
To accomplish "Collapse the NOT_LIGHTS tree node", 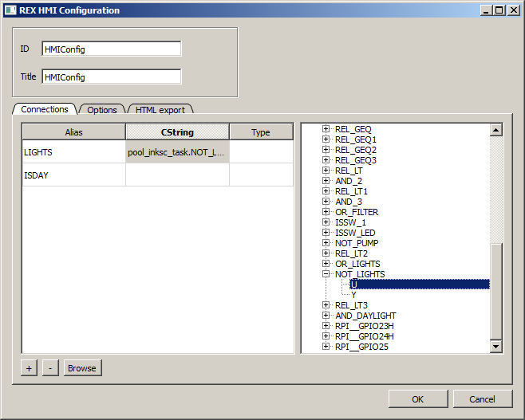I will click(x=326, y=274).
